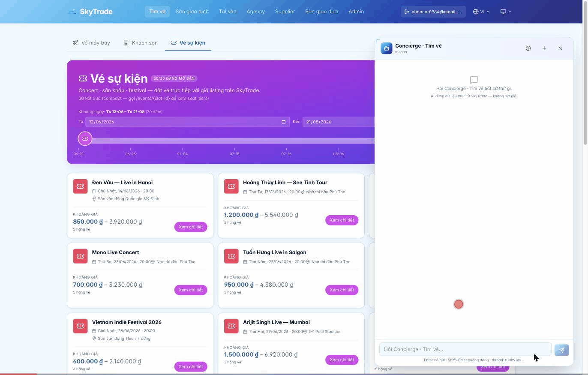Click the Mono Live Concert title
Screen dimensions: 588x375
pyautogui.click(x=115, y=252)
